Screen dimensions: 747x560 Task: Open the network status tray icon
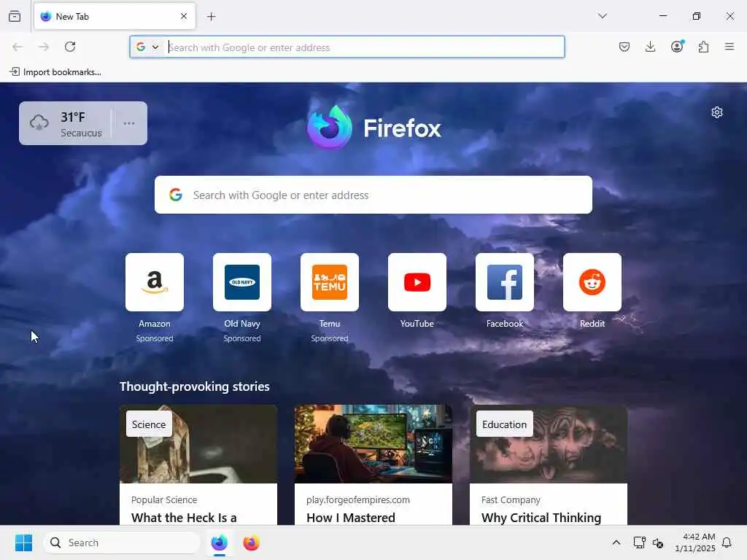click(x=639, y=542)
